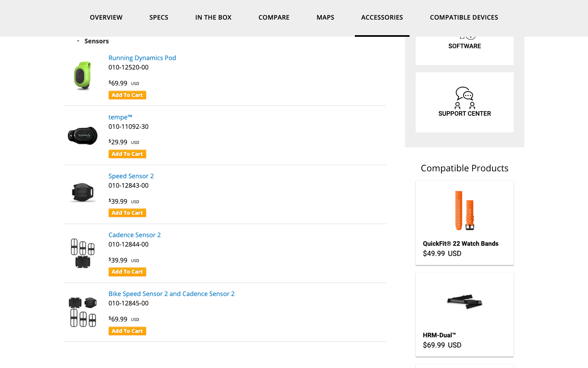
Task: Click the $49.99 QuickFit bands price
Action: tap(442, 254)
